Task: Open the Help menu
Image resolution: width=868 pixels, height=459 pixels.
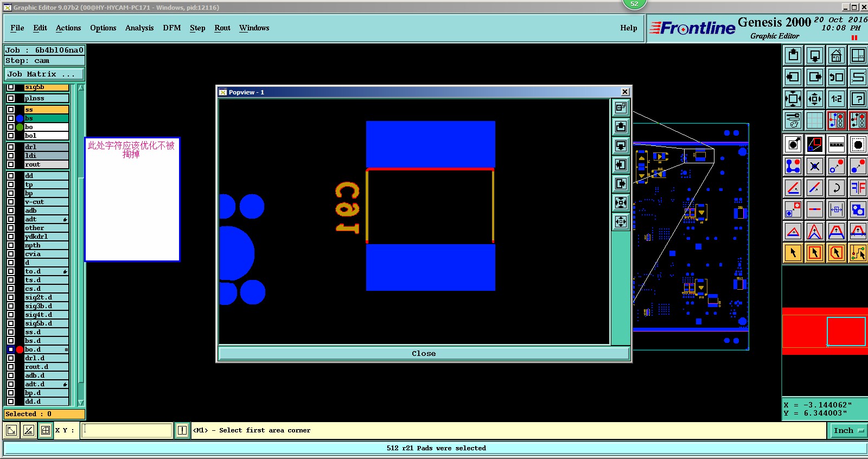Action: click(629, 28)
